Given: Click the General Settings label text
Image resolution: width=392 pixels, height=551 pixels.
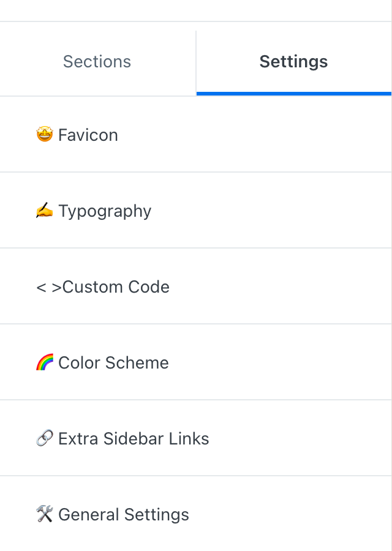Looking at the screenshot, I should click(124, 515).
